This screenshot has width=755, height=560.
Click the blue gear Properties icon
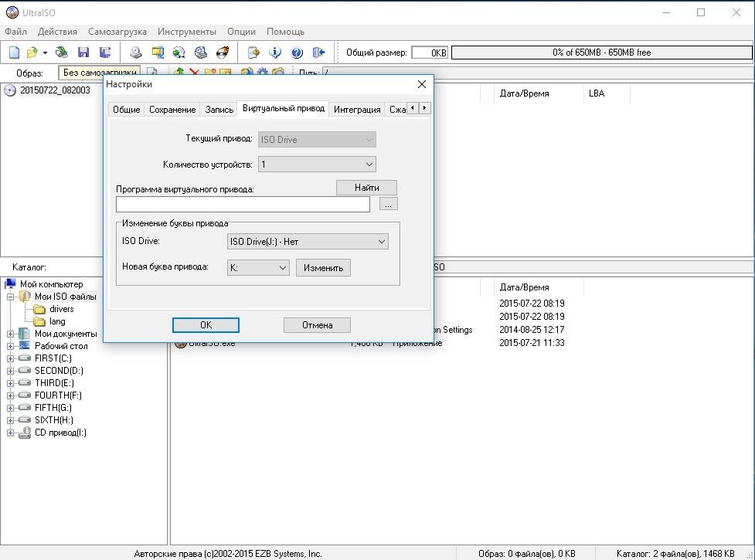pos(263,72)
